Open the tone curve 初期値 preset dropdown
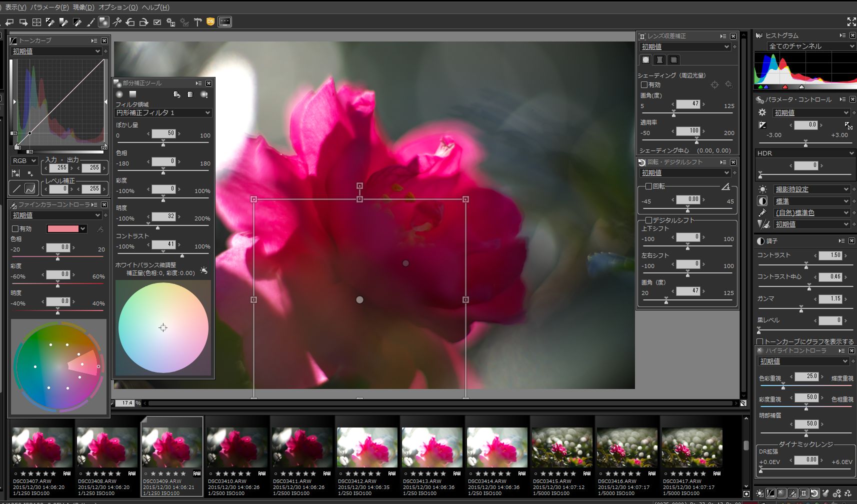 [56, 51]
